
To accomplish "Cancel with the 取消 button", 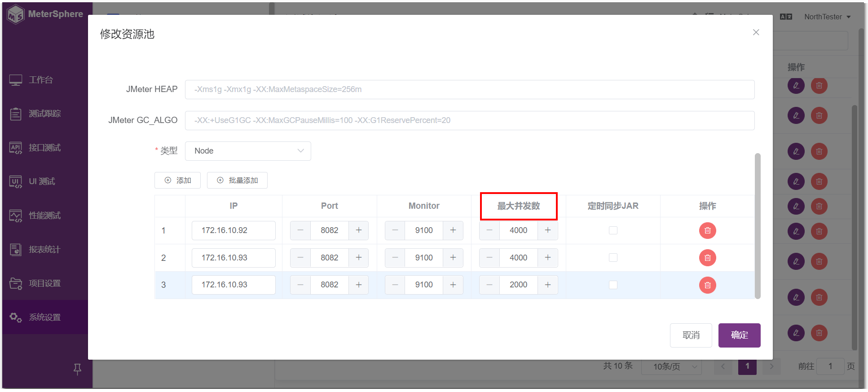I will pos(691,335).
